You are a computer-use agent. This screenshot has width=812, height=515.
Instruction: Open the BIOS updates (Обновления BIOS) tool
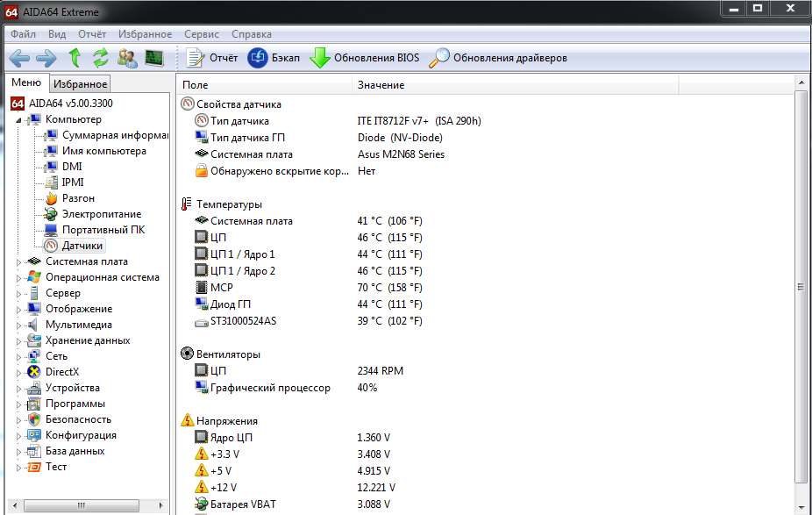click(x=365, y=59)
